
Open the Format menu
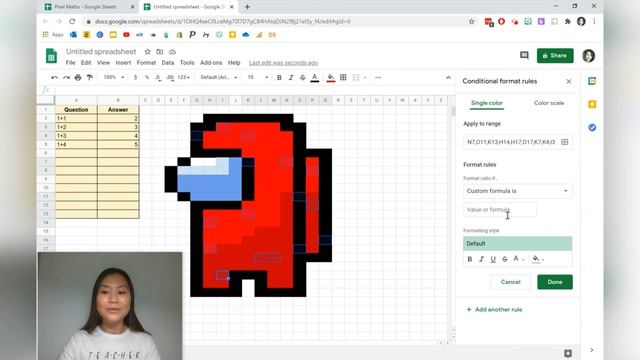(147, 63)
